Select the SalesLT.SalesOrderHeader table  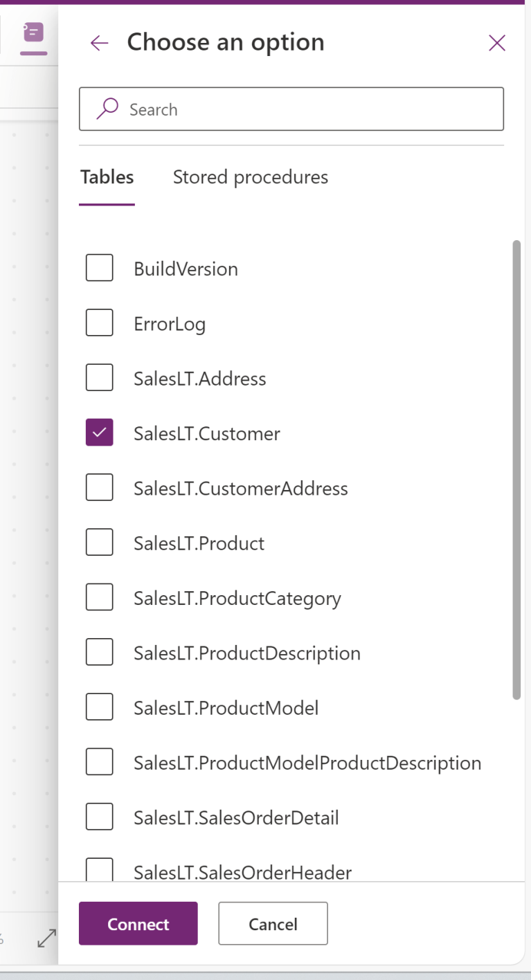click(x=99, y=869)
